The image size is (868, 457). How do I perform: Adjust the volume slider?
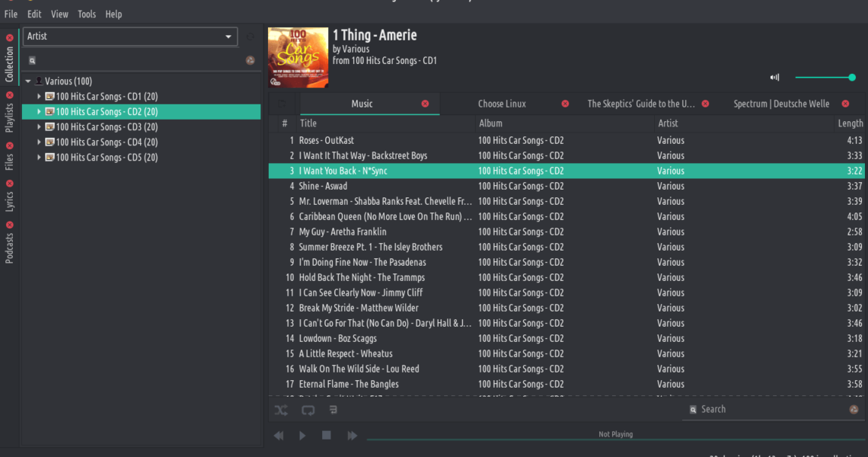pyautogui.click(x=824, y=77)
